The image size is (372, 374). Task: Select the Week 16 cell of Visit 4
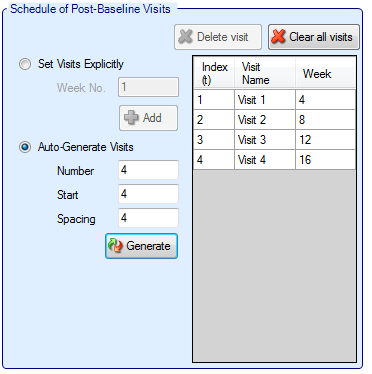pyautogui.click(x=325, y=160)
